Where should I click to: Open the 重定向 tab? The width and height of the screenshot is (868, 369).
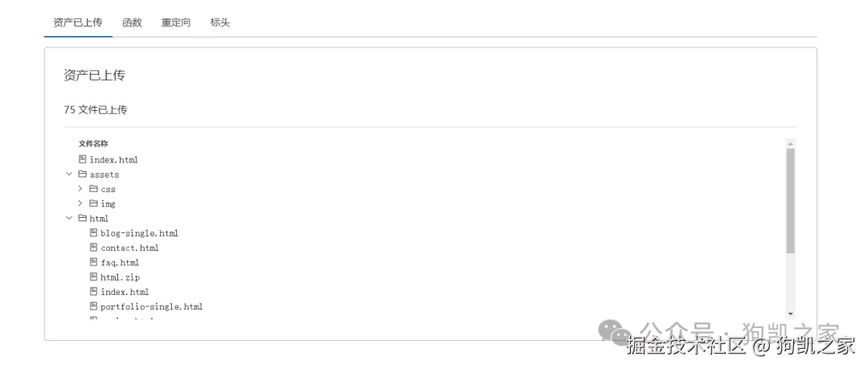pyautogui.click(x=176, y=23)
